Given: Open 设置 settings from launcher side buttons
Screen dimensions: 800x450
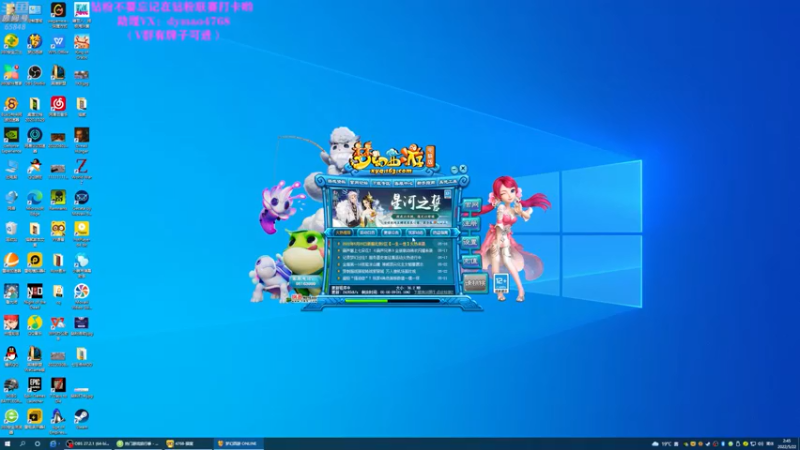Looking at the screenshot, I should click(x=470, y=242).
